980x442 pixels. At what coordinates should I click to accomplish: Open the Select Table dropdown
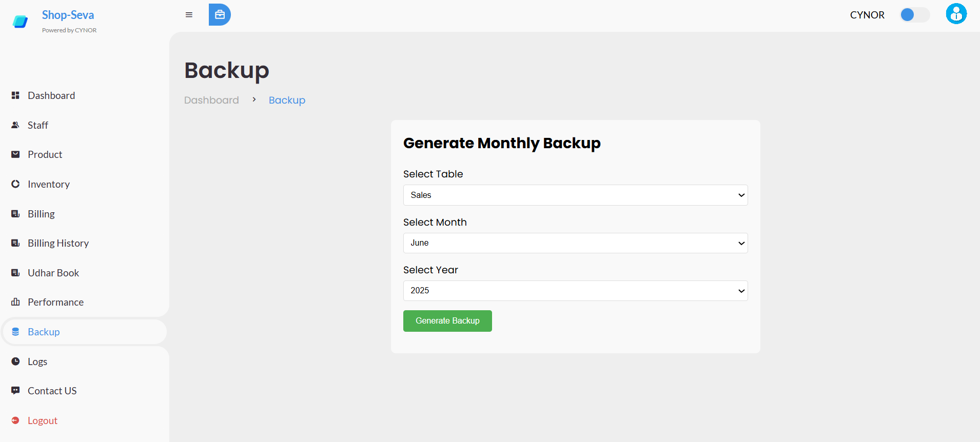[575, 195]
